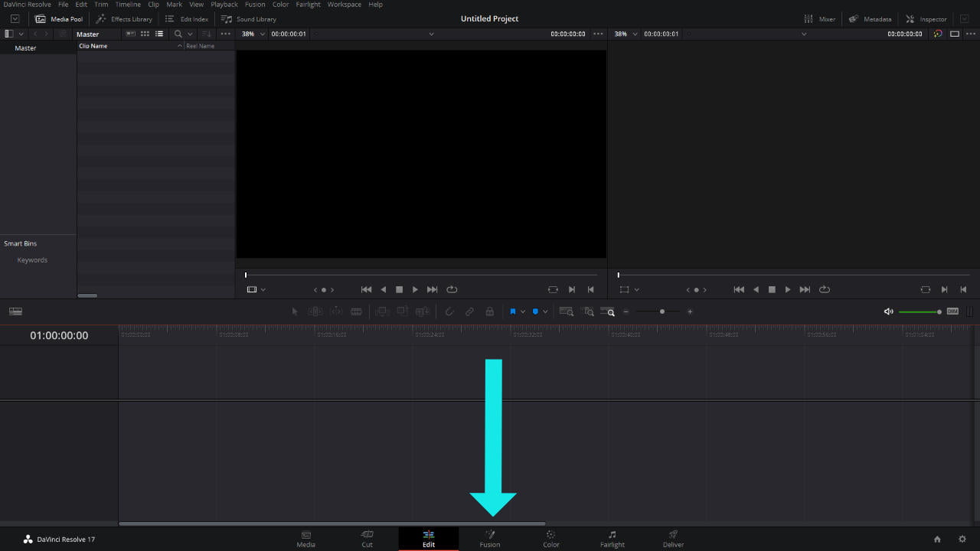Switch to the Color page
The width and height of the screenshot is (980, 551).
tap(550, 538)
